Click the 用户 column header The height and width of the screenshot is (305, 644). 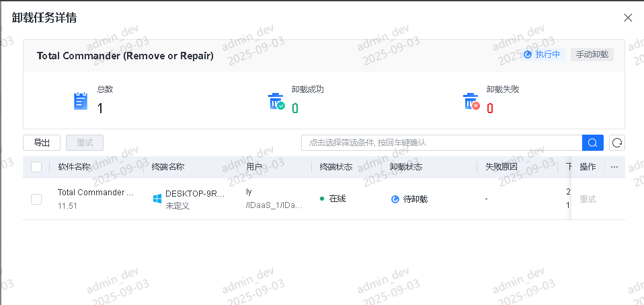click(x=254, y=167)
